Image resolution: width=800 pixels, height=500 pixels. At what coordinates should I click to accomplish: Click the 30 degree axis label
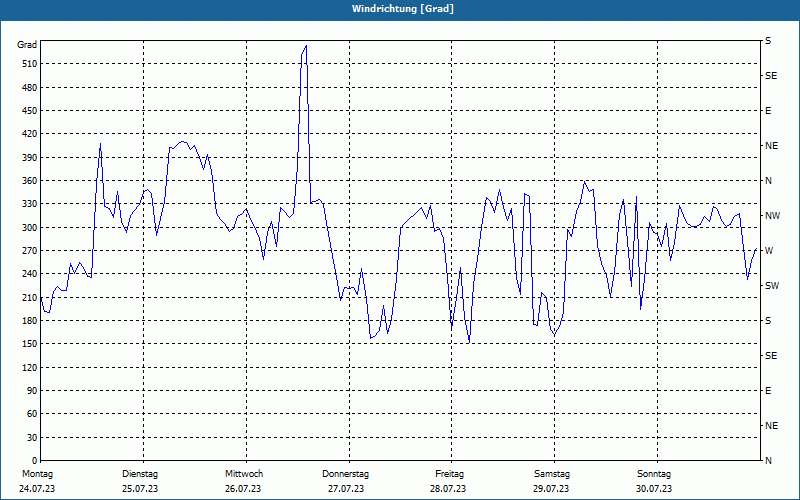(x=32, y=438)
